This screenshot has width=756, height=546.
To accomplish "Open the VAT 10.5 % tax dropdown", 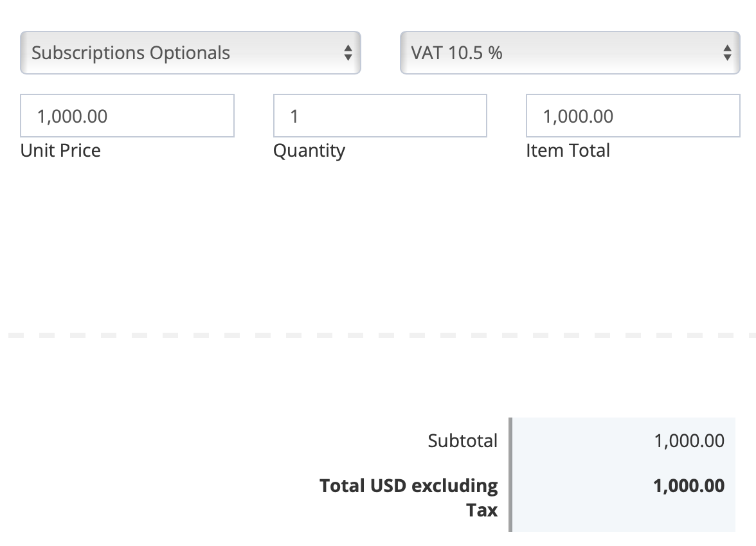I will coord(570,53).
